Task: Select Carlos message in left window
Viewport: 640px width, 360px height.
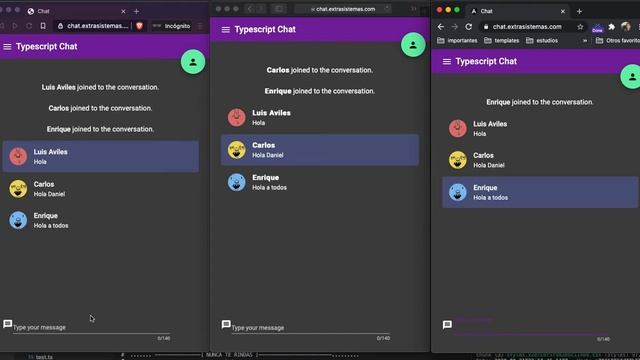Action: coord(101,189)
